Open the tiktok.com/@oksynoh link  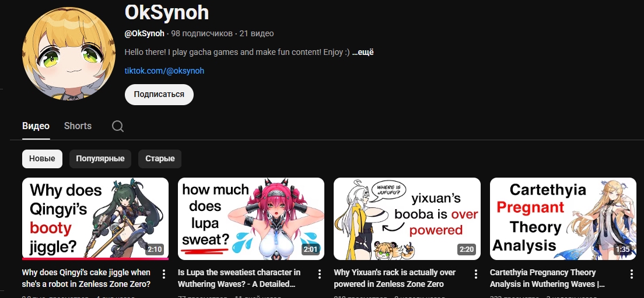164,71
